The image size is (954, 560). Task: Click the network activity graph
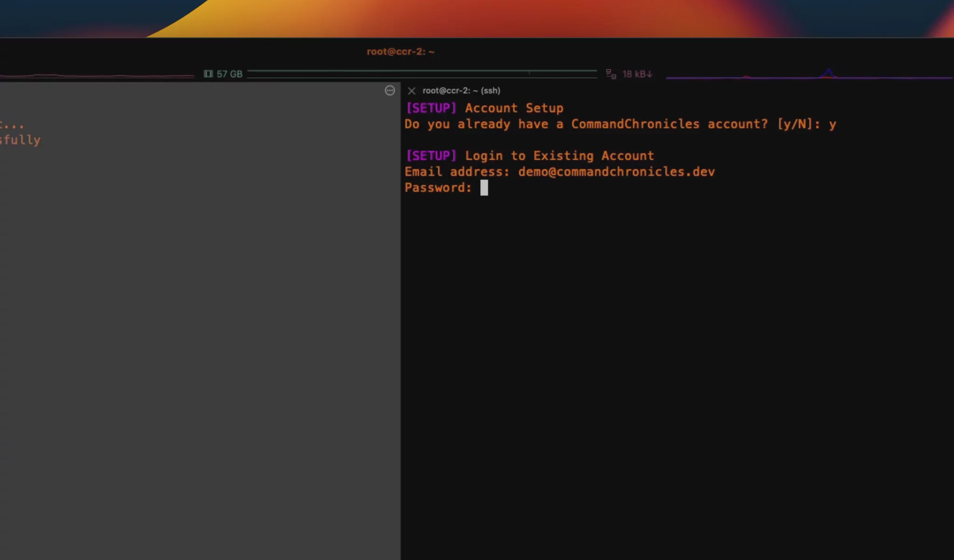[810, 74]
